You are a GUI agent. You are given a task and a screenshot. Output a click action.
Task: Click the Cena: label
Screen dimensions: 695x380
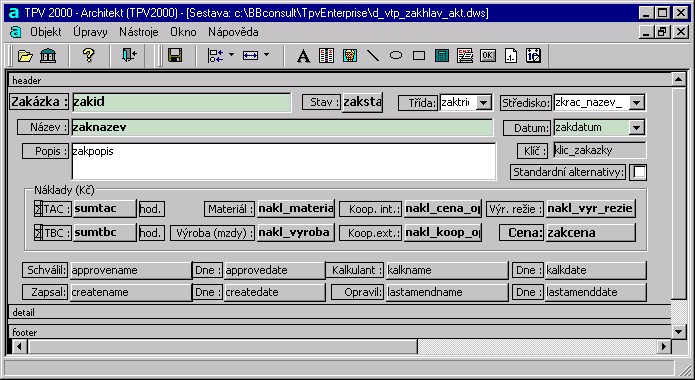[521, 233]
